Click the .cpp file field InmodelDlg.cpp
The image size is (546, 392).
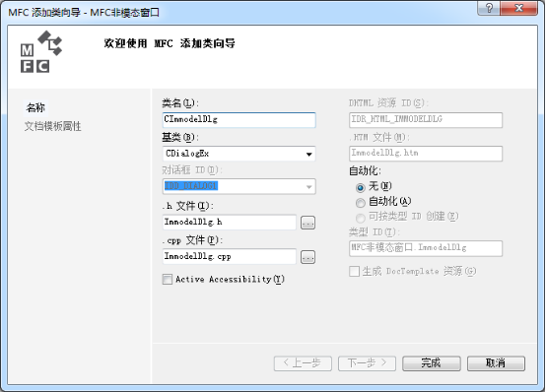229,257
